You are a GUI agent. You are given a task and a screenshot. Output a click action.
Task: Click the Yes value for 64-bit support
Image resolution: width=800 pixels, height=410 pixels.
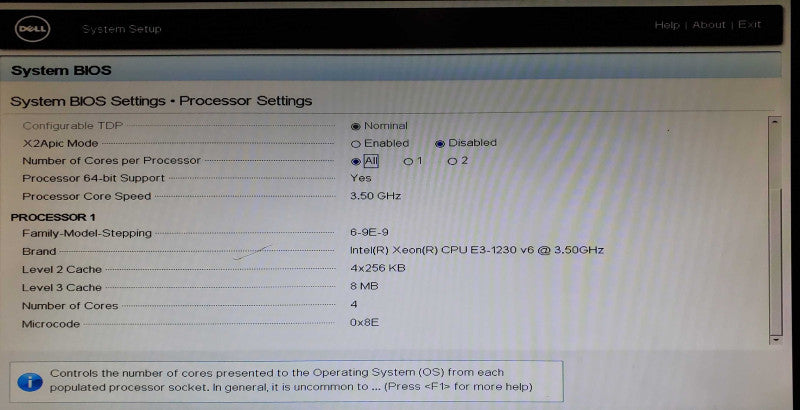coord(361,178)
